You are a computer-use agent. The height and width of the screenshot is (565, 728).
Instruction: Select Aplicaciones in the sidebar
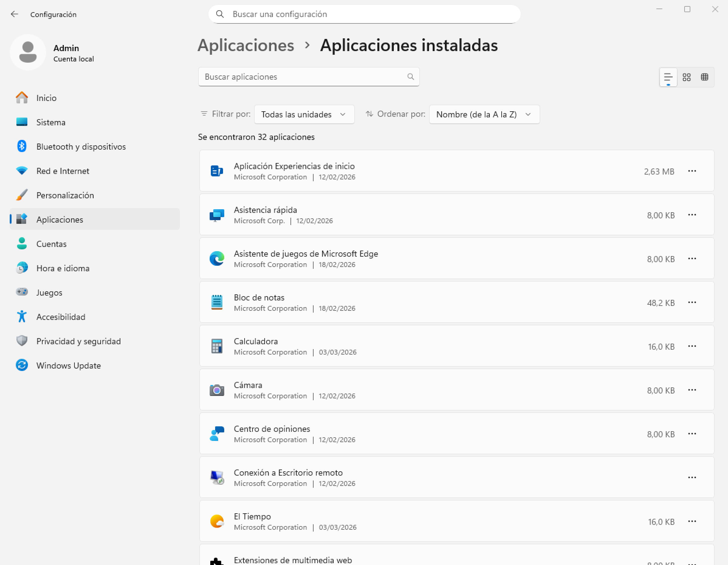pos(95,220)
